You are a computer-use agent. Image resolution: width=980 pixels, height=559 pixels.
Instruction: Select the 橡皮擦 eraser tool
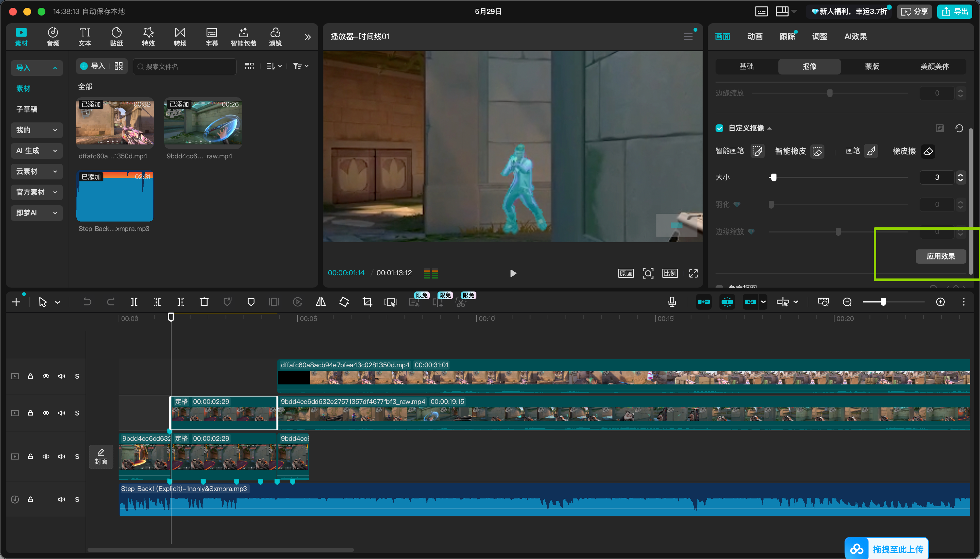click(928, 151)
